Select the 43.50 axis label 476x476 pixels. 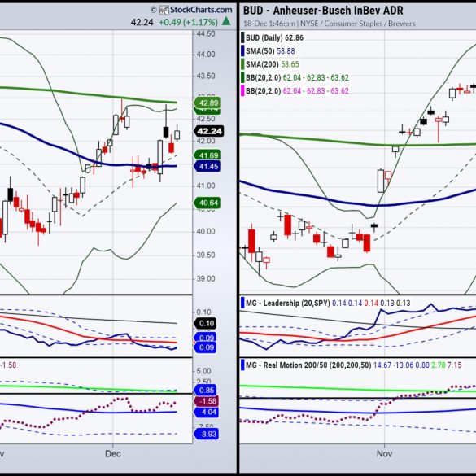click(x=206, y=76)
